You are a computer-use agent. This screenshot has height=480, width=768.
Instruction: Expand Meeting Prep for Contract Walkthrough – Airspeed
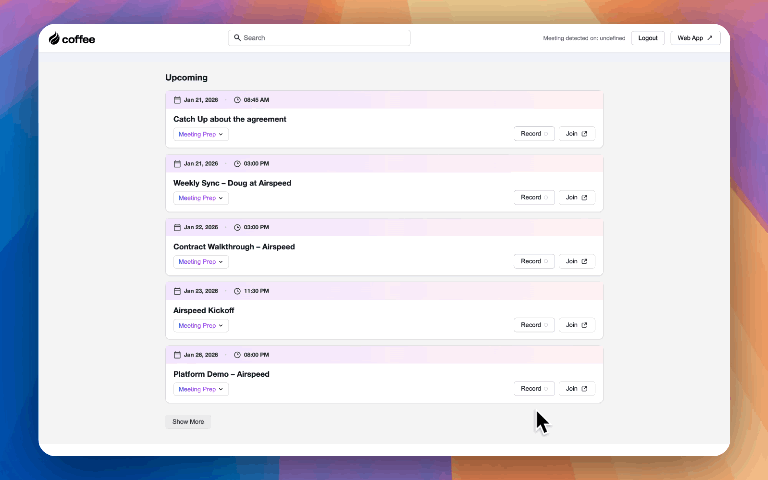pyautogui.click(x=201, y=262)
